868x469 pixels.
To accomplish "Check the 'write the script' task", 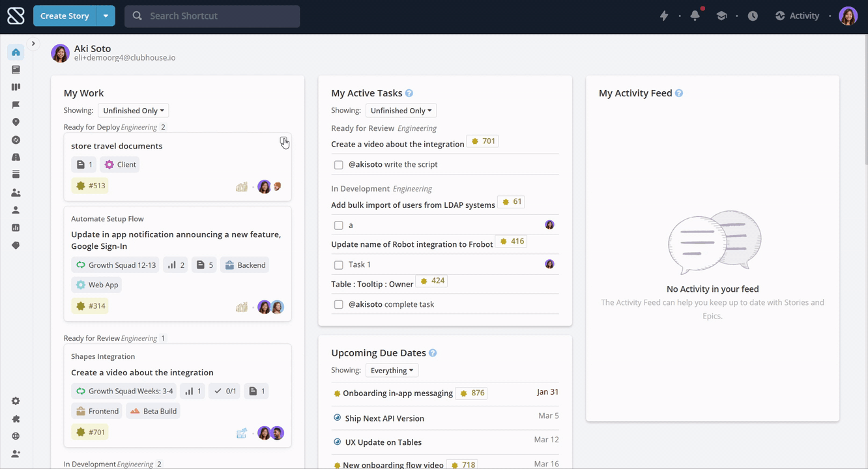I will coord(338,165).
